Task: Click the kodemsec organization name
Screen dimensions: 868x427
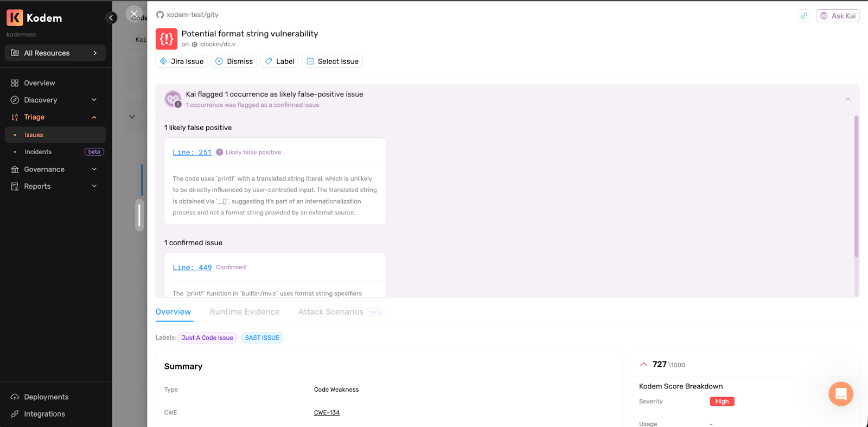Action: pos(21,35)
